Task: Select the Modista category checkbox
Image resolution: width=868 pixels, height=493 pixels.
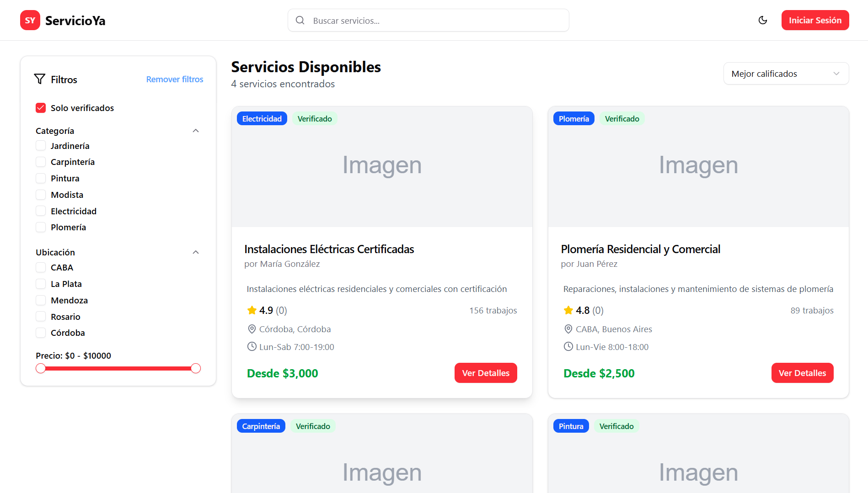Action: [41, 195]
